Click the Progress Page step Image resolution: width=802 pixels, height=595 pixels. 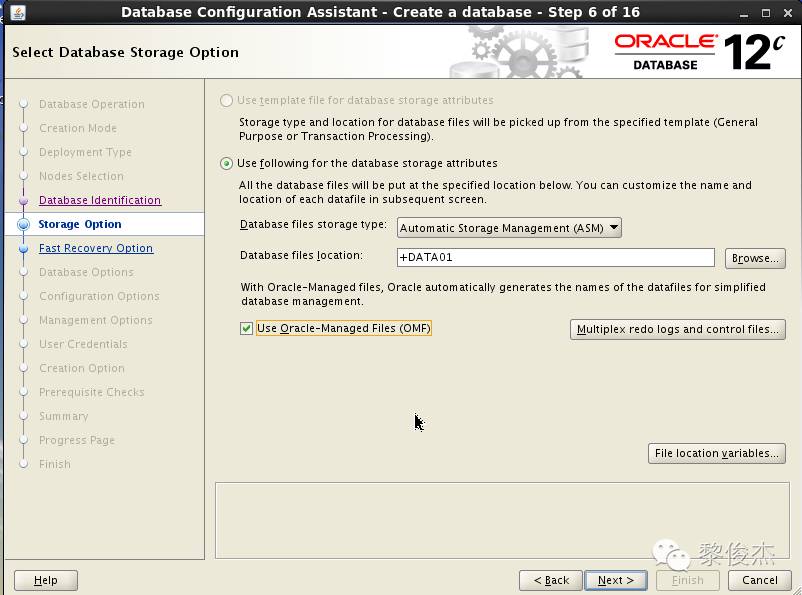pyautogui.click(x=77, y=440)
